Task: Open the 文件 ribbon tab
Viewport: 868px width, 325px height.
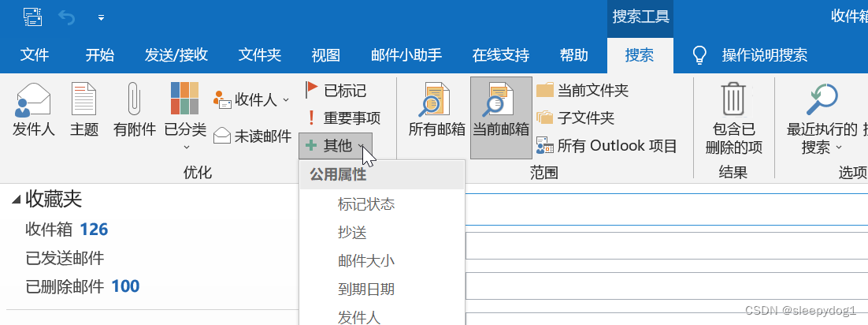Action: pyautogui.click(x=35, y=55)
